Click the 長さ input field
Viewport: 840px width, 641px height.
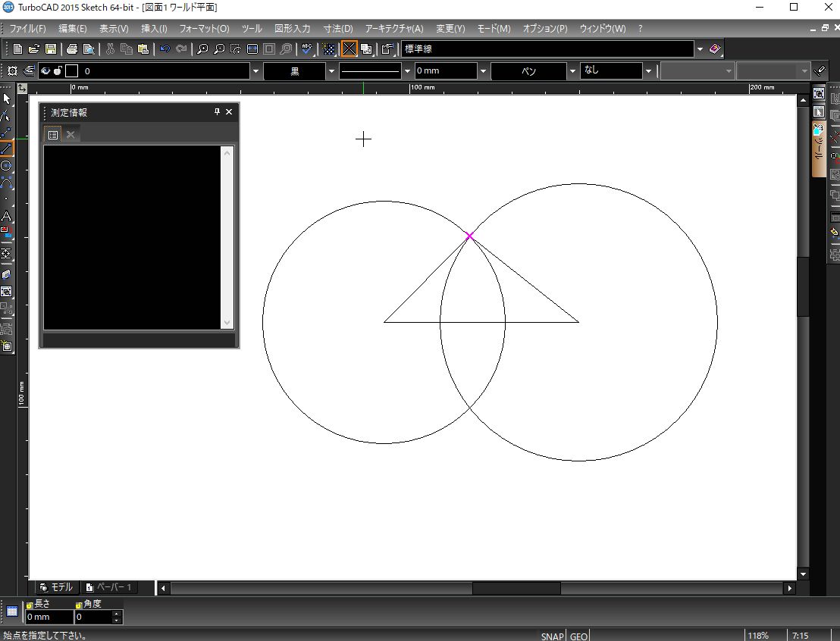49,617
